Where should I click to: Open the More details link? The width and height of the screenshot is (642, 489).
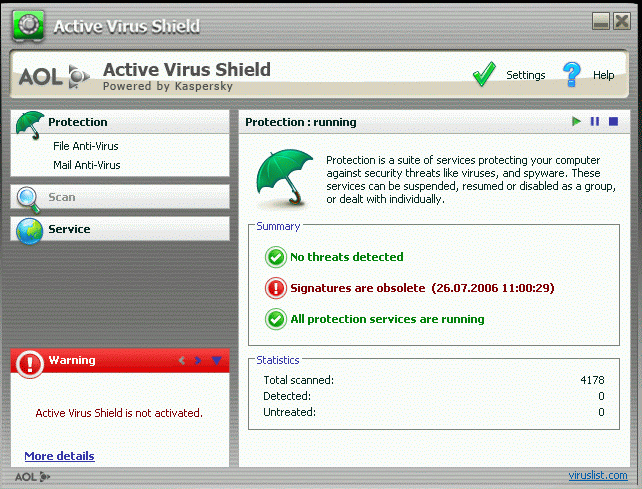coord(59,456)
